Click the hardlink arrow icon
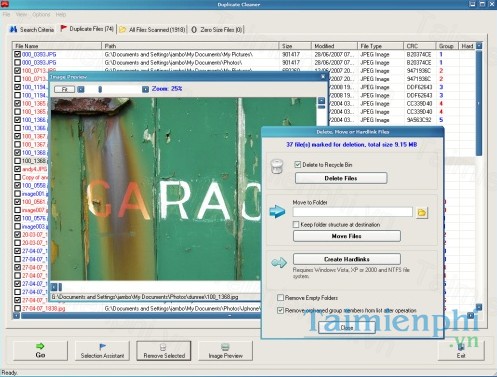Screen dimensions: 497x377 pyautogui.click(x=279, y=263)
